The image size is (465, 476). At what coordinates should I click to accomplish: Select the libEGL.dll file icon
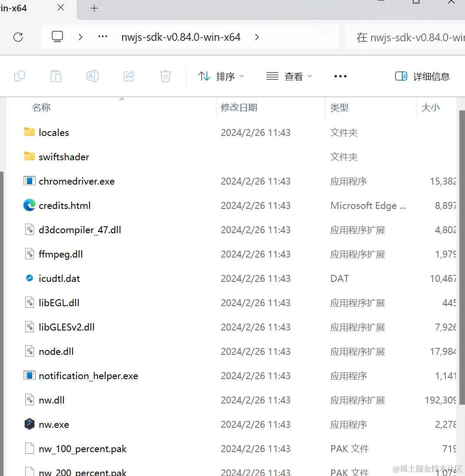click(x=30, y=302)
